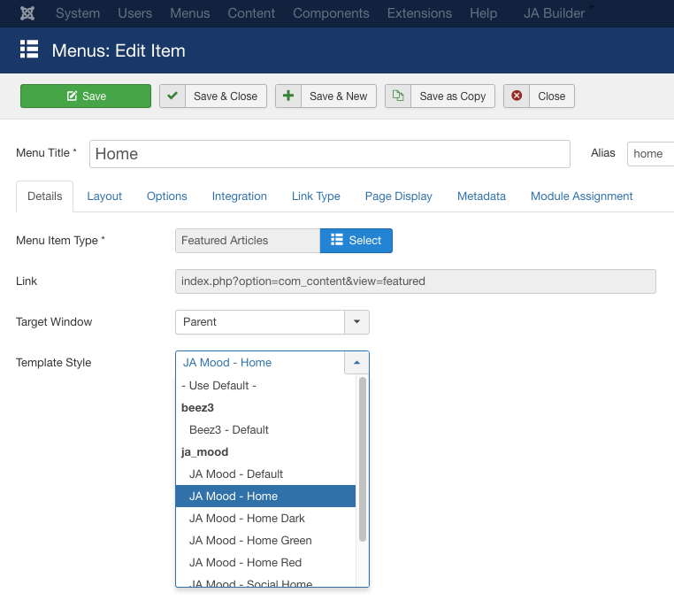
Task: Switch to the Layout tab
Action: pyautogui.click(x=104, y=196)
